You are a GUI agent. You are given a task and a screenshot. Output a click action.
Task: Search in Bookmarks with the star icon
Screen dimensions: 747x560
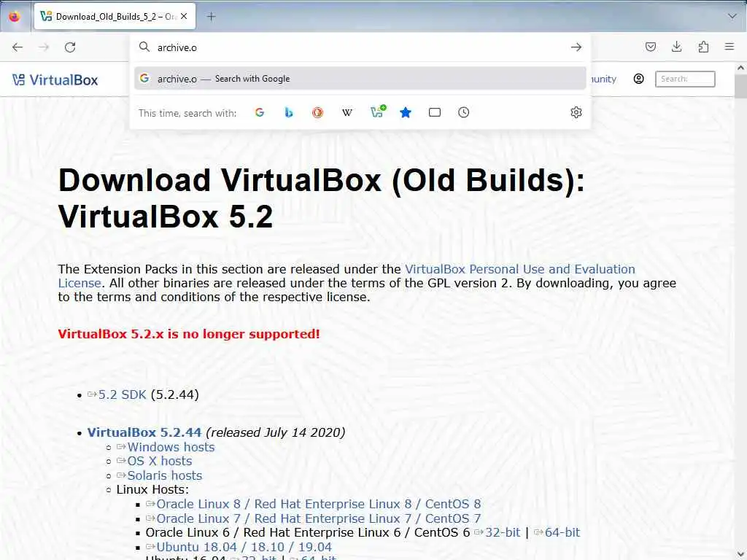(406, 112)
